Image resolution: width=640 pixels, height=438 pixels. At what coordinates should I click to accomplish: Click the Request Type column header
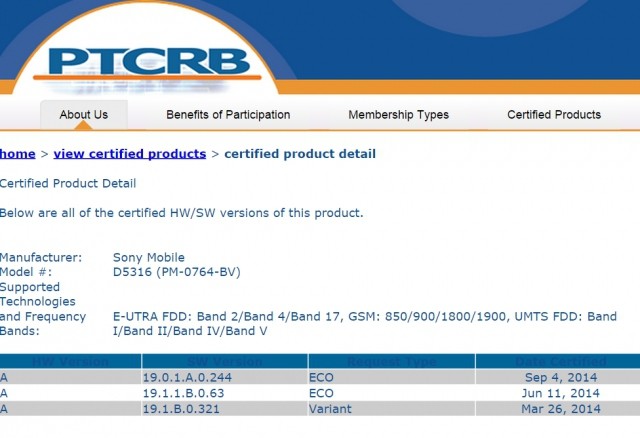392,362
